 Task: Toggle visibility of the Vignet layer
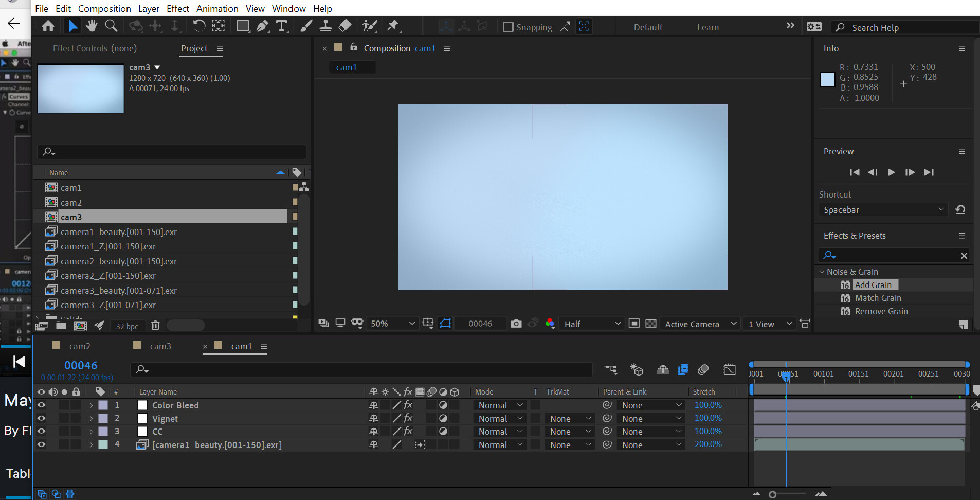pyautogui.click(x=41, y=419)
